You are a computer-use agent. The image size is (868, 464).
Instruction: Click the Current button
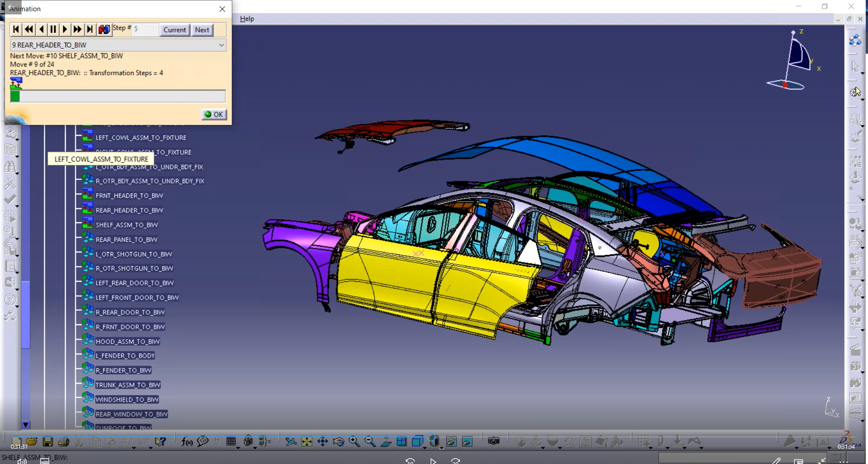pyautogui.click(x=175, y=30)
